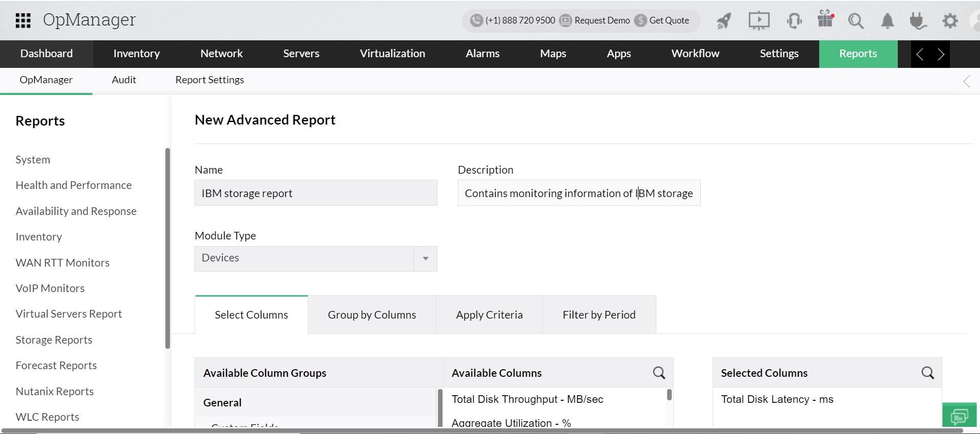Open VoIP Monitors reports
The image size is (980, 434).
(x=50, y=288)
